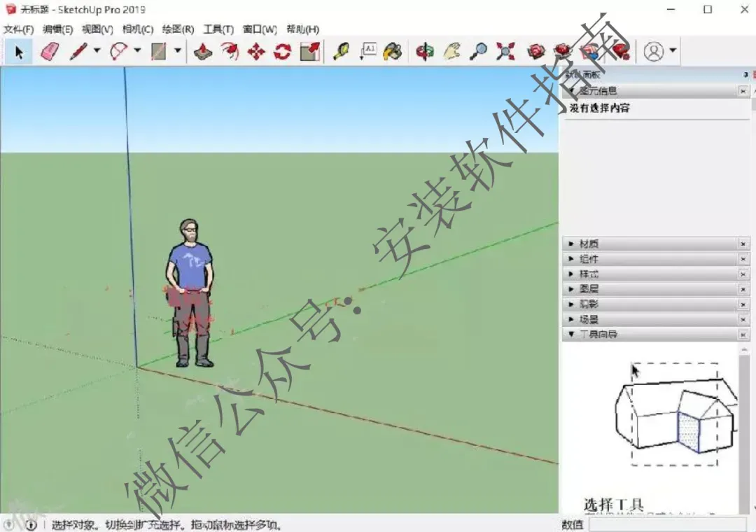This screenshot has height=532, width=756.
Task: Expand the 图层 panel
Action: point(571,289)
